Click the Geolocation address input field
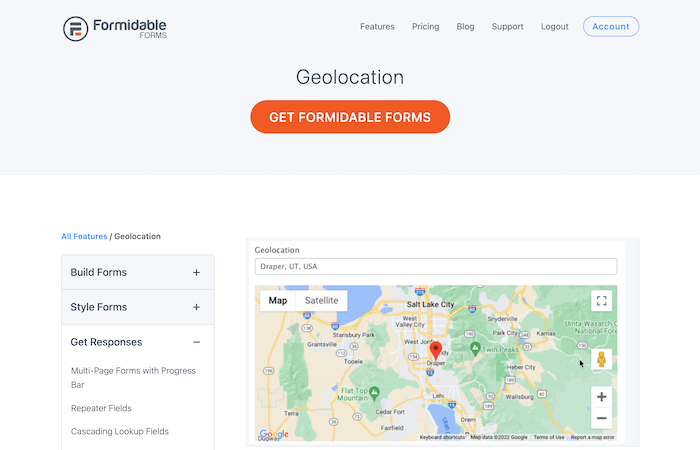The width and height of the screenshot is (700, 450). 436,267
